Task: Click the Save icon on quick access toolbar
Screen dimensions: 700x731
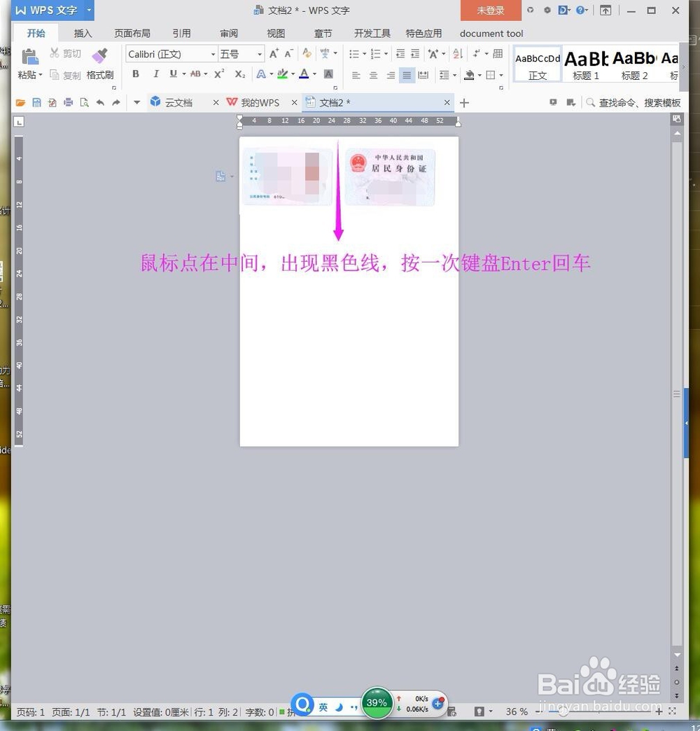Action: (x=36, y=102)
